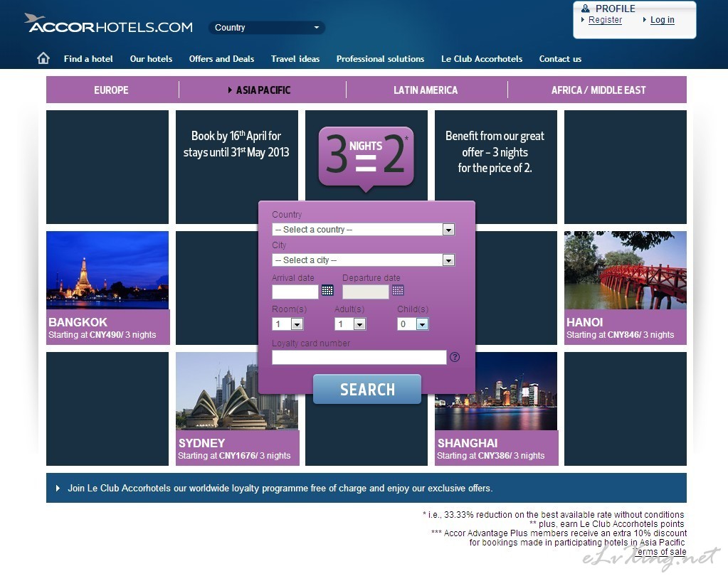
Task: Click the Search button
Action: [367, 389]
